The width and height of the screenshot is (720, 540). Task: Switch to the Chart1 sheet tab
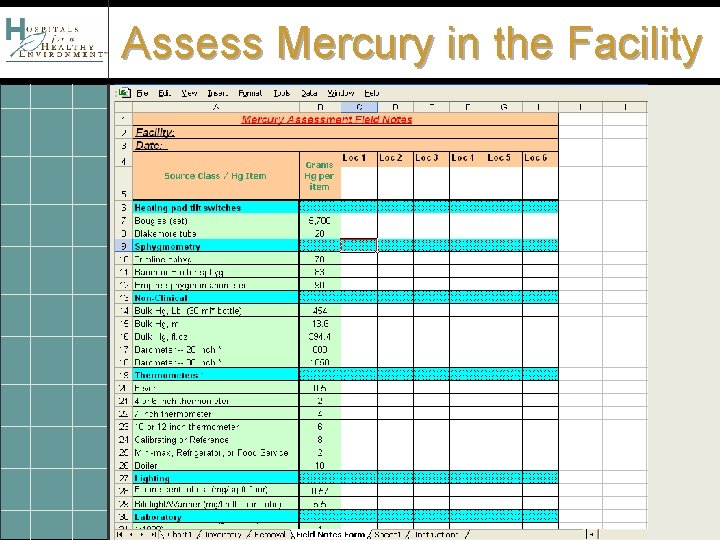[179, 534]
